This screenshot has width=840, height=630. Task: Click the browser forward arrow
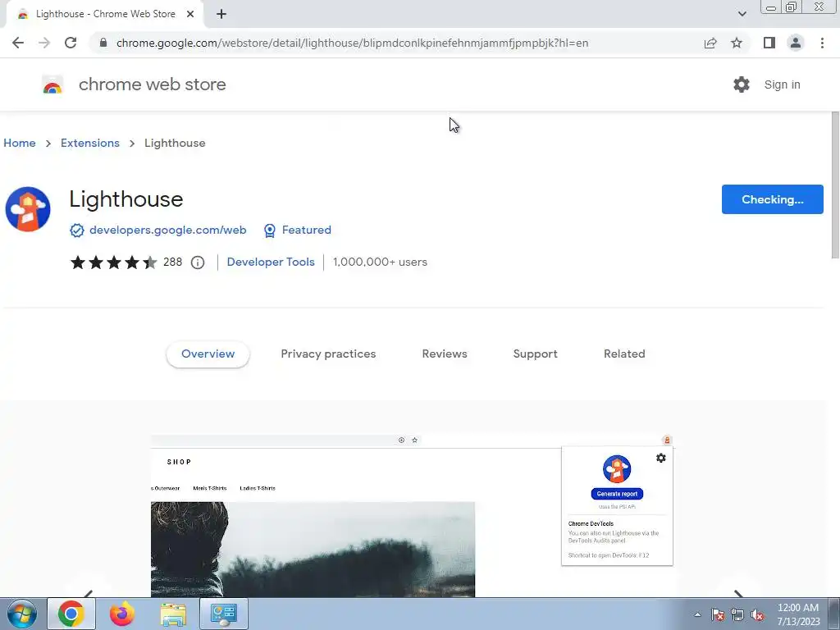tap(44, 43)
